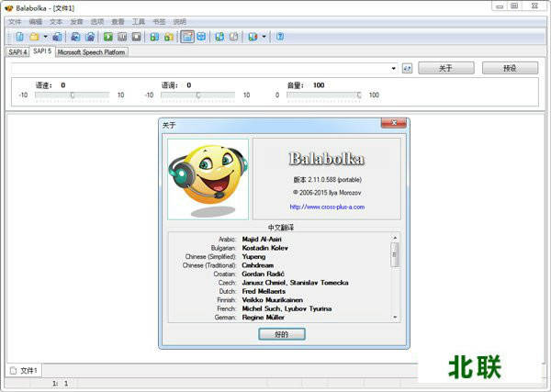The height and width of the screenshot is (392, 551).
Task: Click the blue question-mark help icon
Action: pos(280,37)
